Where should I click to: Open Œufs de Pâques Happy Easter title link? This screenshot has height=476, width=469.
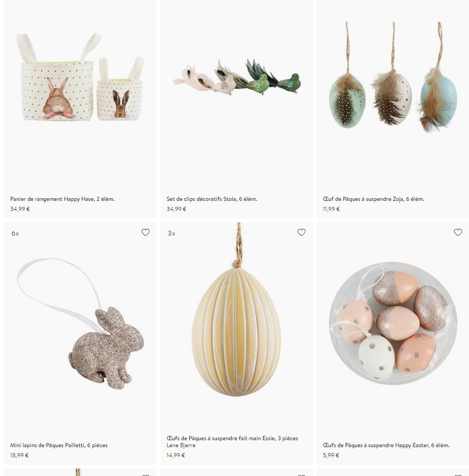point(386,446)
